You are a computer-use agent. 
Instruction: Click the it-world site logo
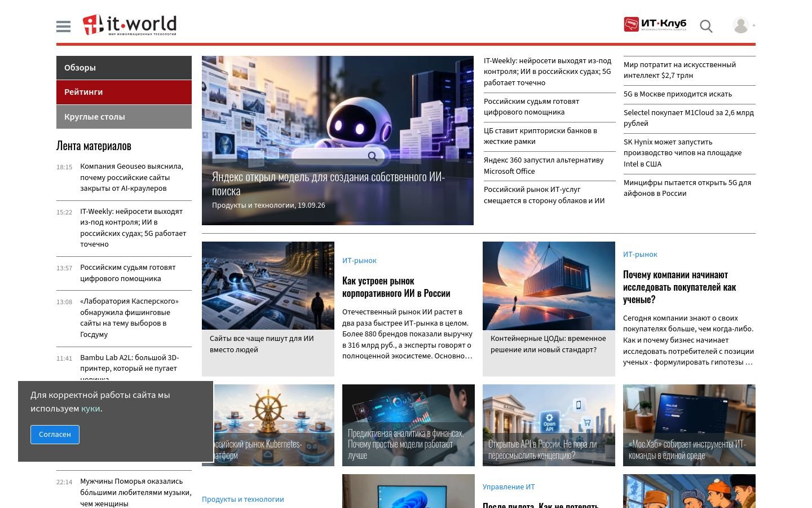click(130, 25)
